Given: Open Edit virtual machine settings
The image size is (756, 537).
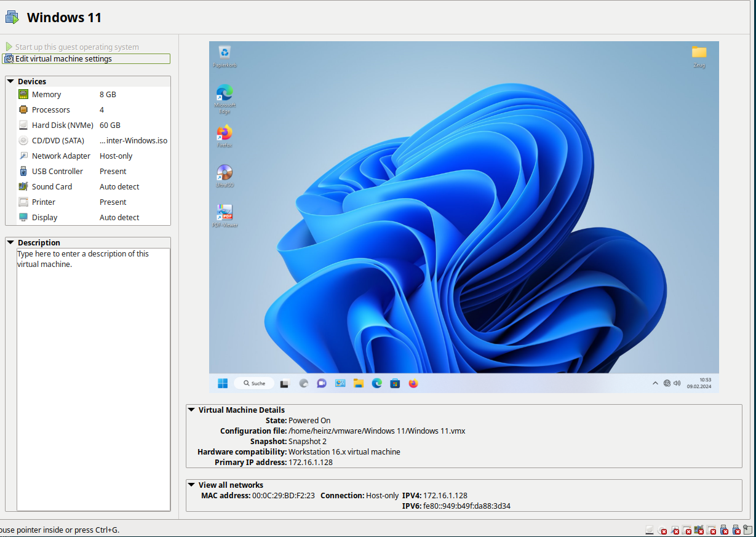Looking at the screenshot, I should pyautogui.click(x=86, y=59).
